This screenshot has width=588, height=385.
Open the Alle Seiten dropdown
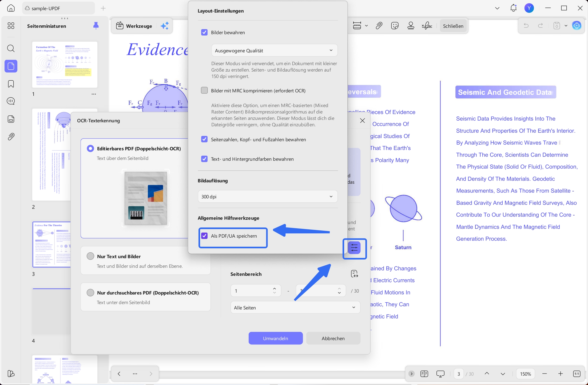pos(295,308)
